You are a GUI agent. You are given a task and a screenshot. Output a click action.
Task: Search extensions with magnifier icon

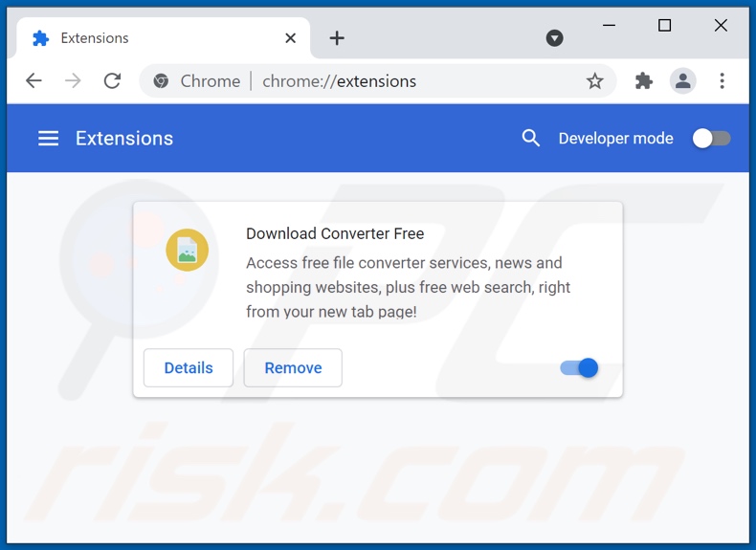[x=531, y=138]
